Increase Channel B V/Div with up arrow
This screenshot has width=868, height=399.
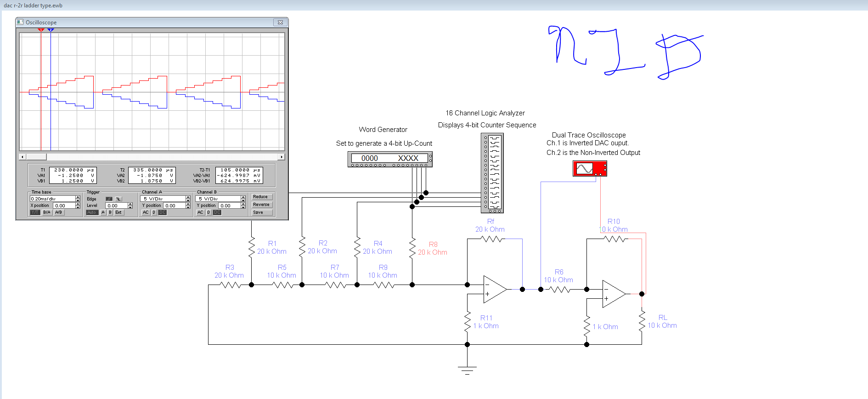243,197
